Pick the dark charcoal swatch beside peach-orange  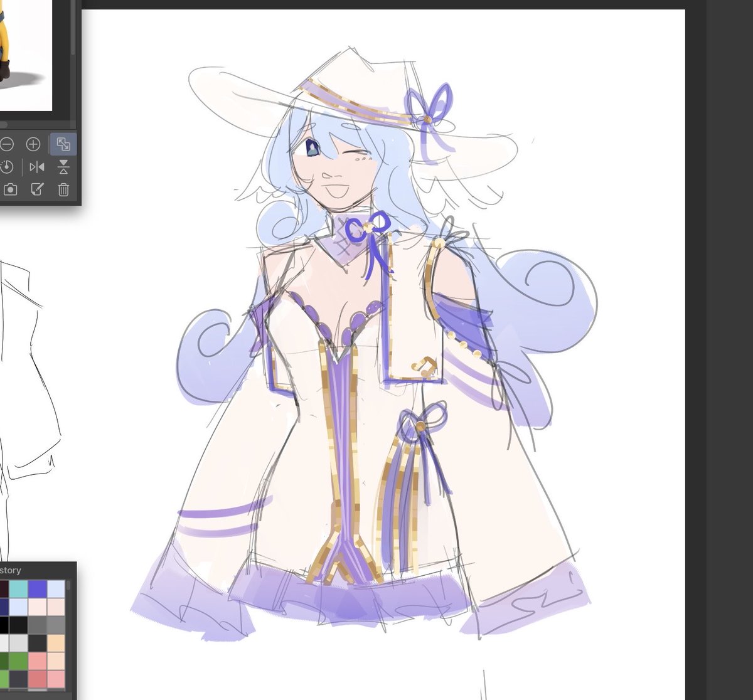[37, 643]
